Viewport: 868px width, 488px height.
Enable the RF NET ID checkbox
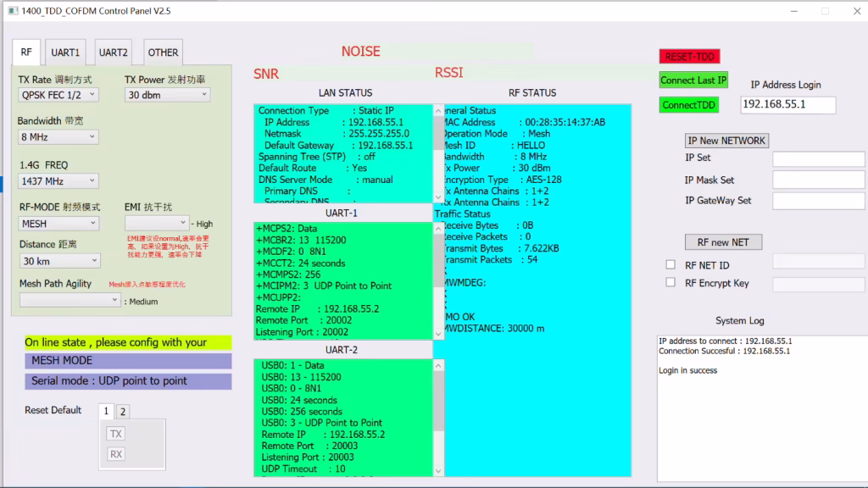tap(670, 263)
